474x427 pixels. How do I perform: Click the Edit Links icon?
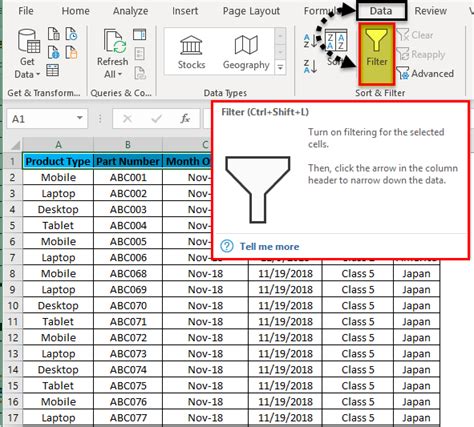coord(140,72)
